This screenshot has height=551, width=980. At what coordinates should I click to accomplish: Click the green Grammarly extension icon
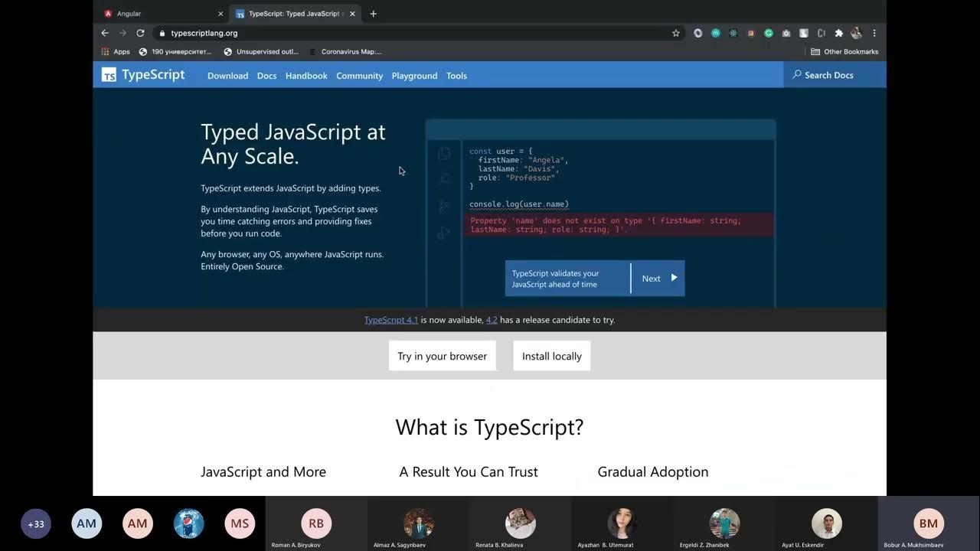point(768,33)
